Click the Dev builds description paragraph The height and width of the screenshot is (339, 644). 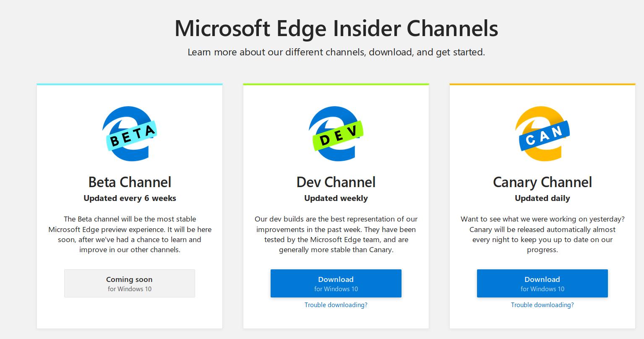coord(336,235)
